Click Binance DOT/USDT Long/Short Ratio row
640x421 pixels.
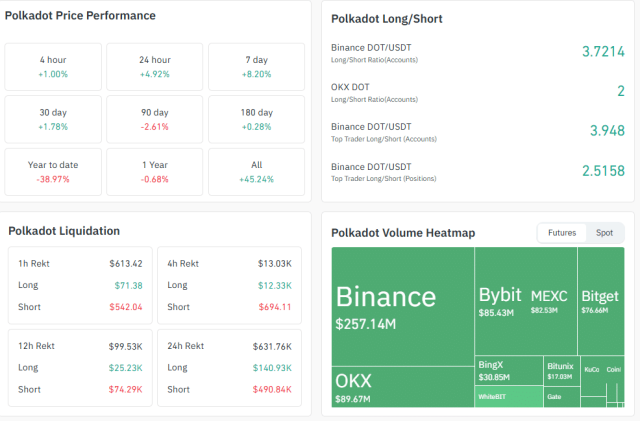pyautogui.click(x=470, y=52)
